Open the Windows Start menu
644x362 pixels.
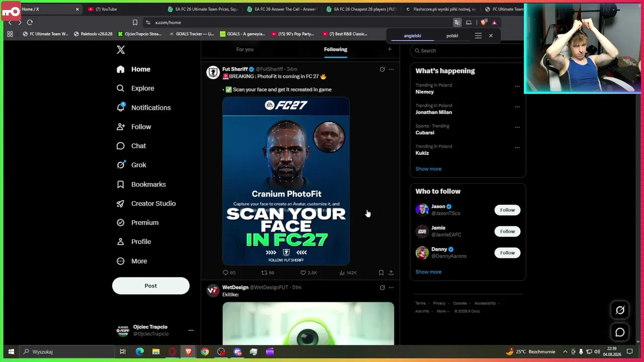11,351
